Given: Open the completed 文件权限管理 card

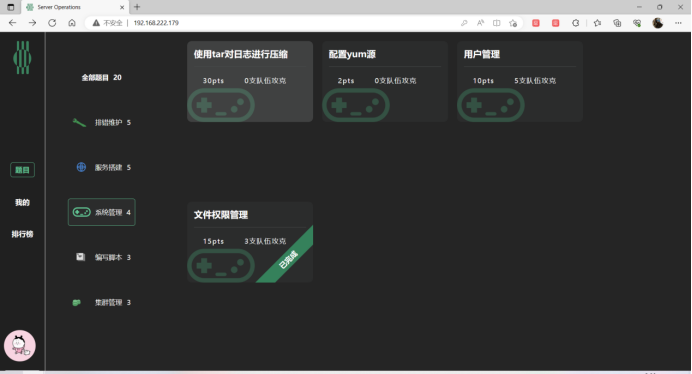Looking at the screenshot, I should [250, 242].
